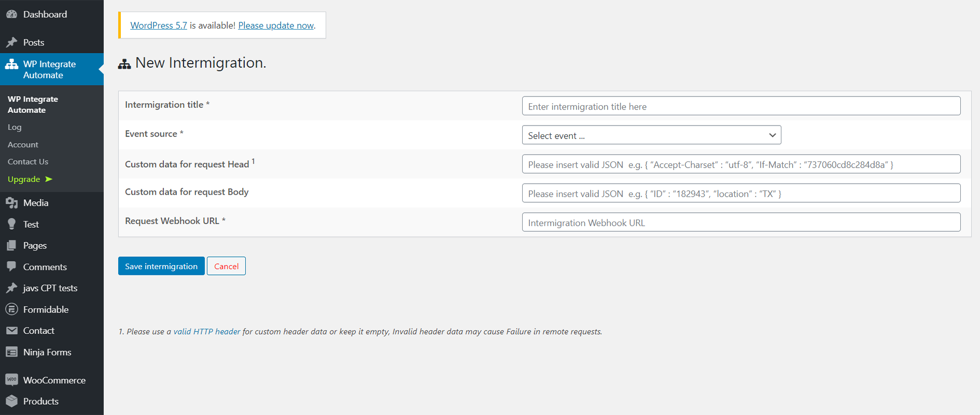This screenshot has height=415, width=980.
Task: Open the javs CPT tests menu
Action: click(x=52, y=288)
